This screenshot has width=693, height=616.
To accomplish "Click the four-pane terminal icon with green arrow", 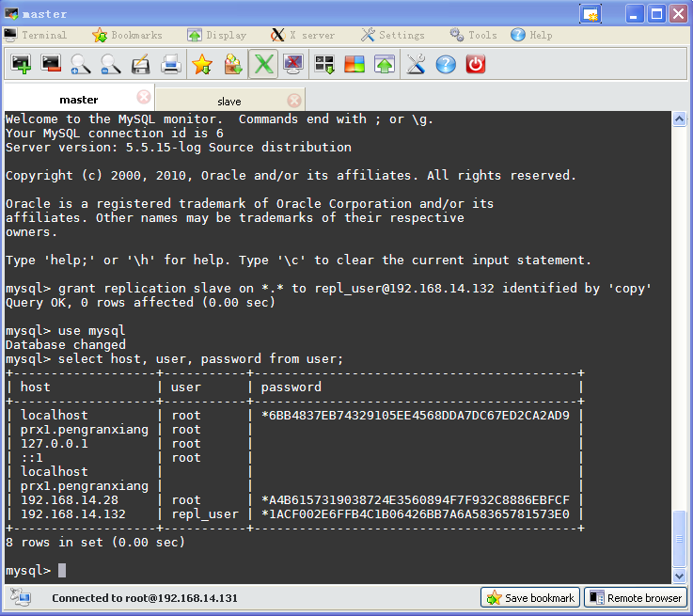I will click(324, 65).
